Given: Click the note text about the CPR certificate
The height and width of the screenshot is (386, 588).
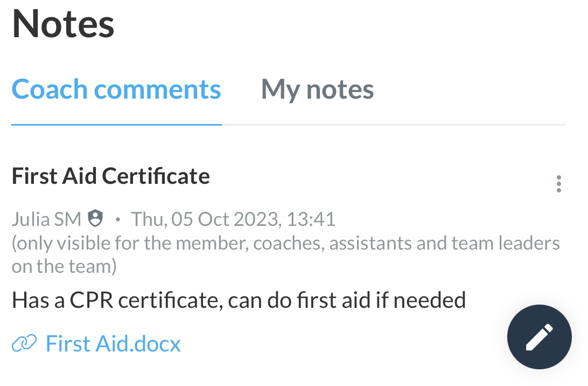Looking at the screenshot, I should (x=239, y=300).
